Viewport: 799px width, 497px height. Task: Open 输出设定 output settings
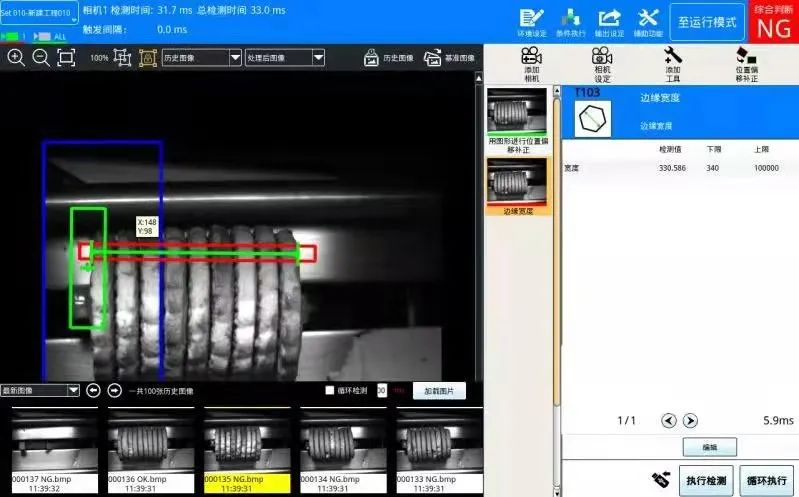pyautogui.click(x=609, y=23)
